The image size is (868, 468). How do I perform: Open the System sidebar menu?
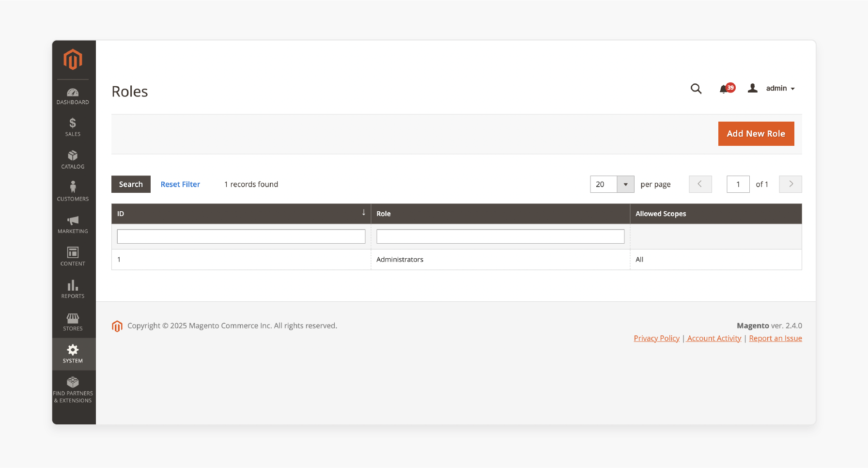point(73,354)
